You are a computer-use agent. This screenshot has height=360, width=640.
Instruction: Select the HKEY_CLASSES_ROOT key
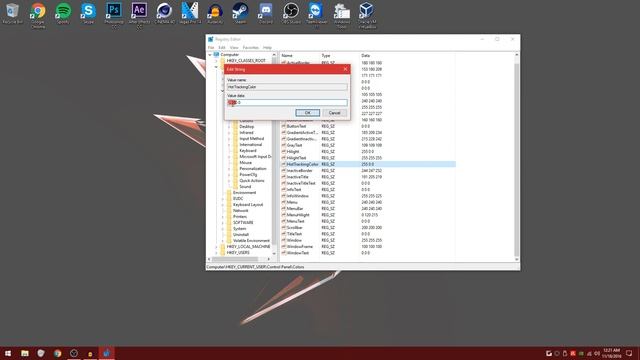click(246, 61)
